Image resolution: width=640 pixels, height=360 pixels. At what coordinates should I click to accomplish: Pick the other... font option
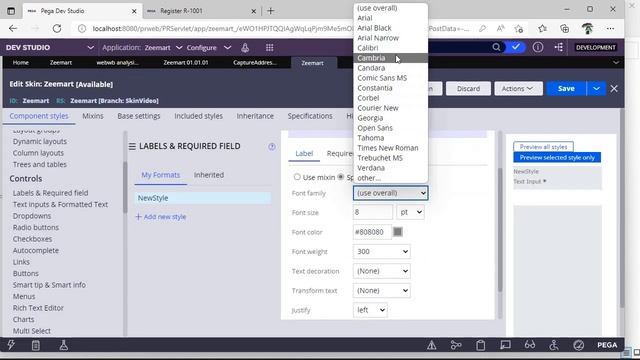pyautogui.click(x=390, y=178)
